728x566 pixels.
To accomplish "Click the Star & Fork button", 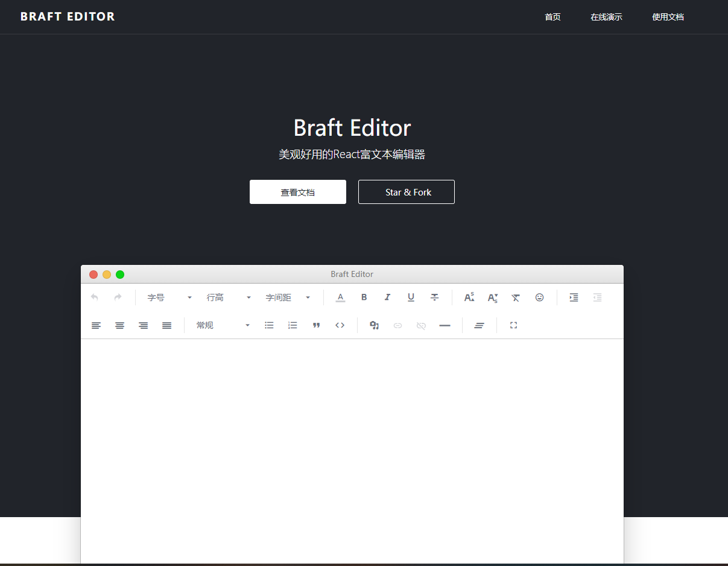I will click(x=407, y=192).
